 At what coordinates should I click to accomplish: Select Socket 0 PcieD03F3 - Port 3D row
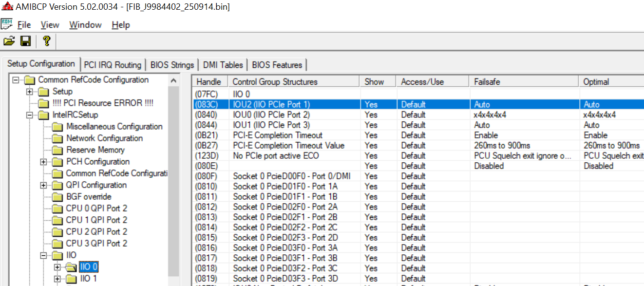[418, 278]
